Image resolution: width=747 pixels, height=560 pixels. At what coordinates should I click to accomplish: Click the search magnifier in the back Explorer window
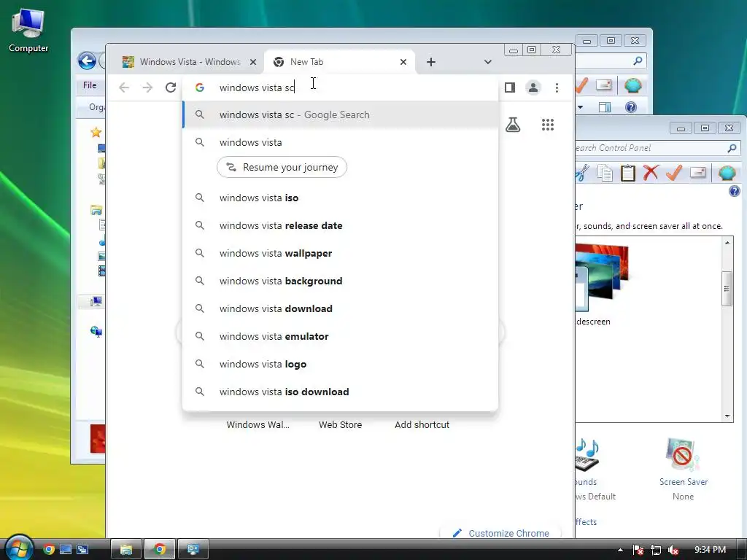(x=638, y=61)
